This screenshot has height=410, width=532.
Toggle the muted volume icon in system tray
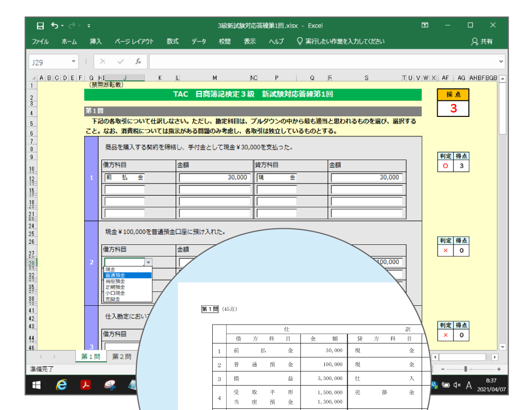pyautogui.click(x=457, y=386)
